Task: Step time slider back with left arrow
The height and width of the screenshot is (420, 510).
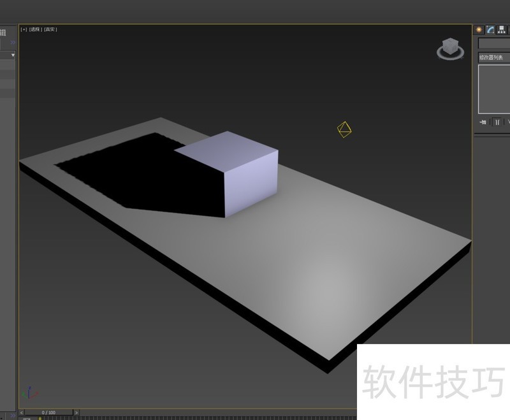Action: coord(22,412)
